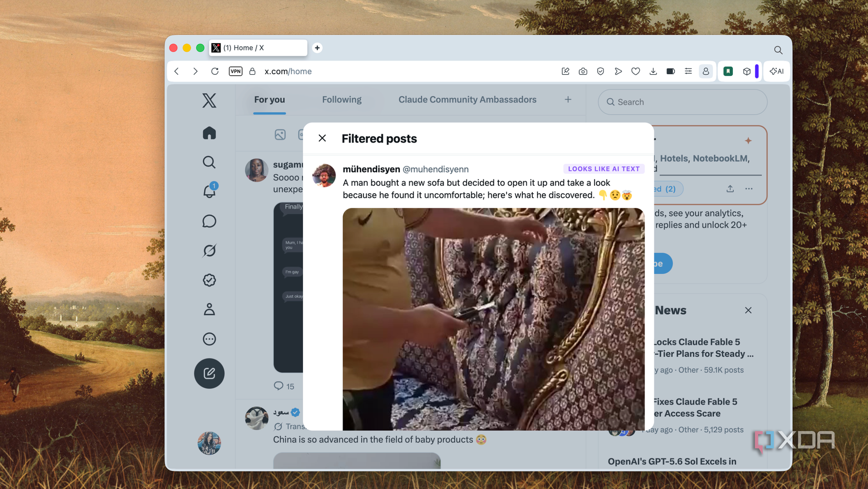Click the x.com/home address bar
This screenshot has width=868, height=489.
[x=288, y=71]
